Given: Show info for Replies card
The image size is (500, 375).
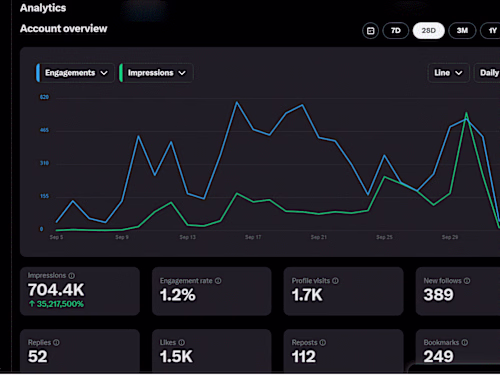Looking at the screenshot, I should click(56, 342).
